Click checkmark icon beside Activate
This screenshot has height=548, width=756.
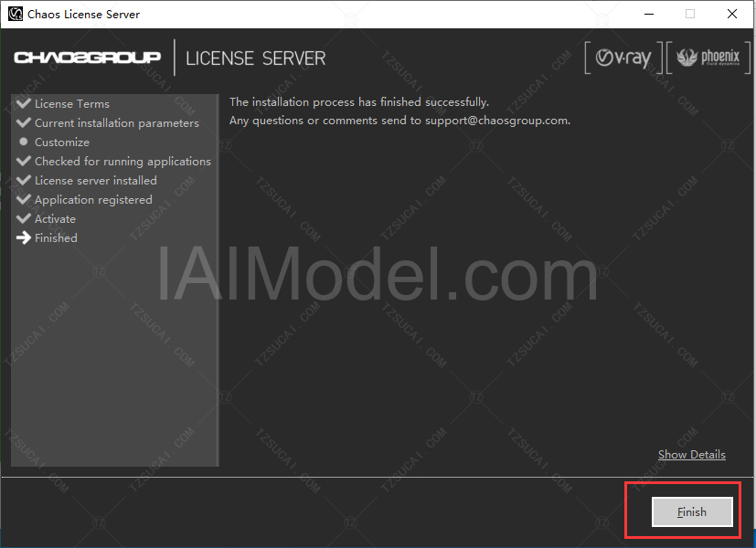pyautogui.click(x=24, y=218)
